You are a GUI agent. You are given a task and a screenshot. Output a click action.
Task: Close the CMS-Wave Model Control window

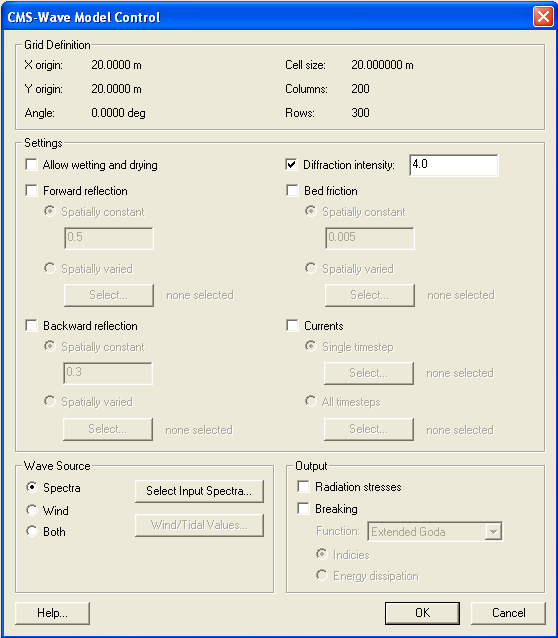[543, 17]
